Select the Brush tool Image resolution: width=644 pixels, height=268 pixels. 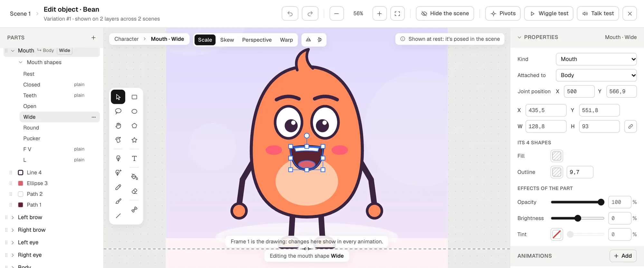[x=118, y=201]
